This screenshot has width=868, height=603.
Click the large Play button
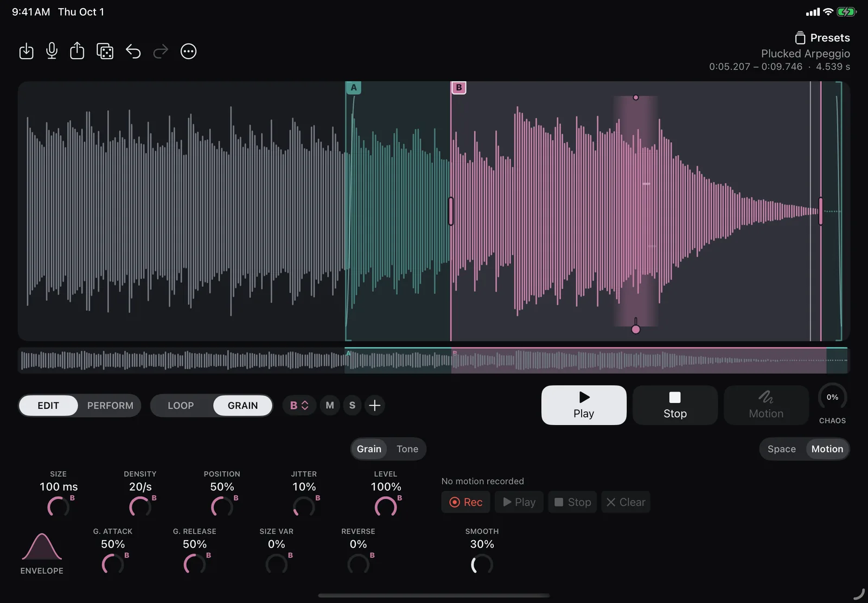pos(584,405)
